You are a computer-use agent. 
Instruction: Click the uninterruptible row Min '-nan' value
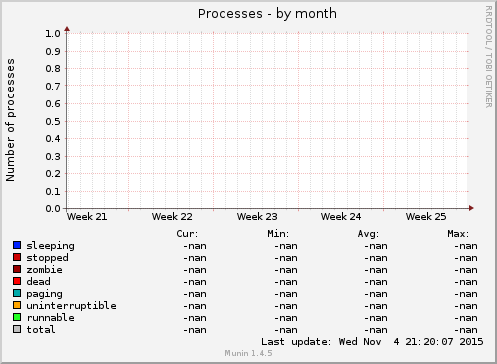coord(286,306)
